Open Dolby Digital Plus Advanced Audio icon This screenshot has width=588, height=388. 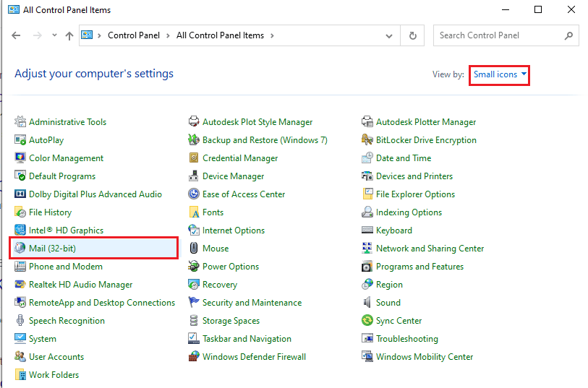20,194
